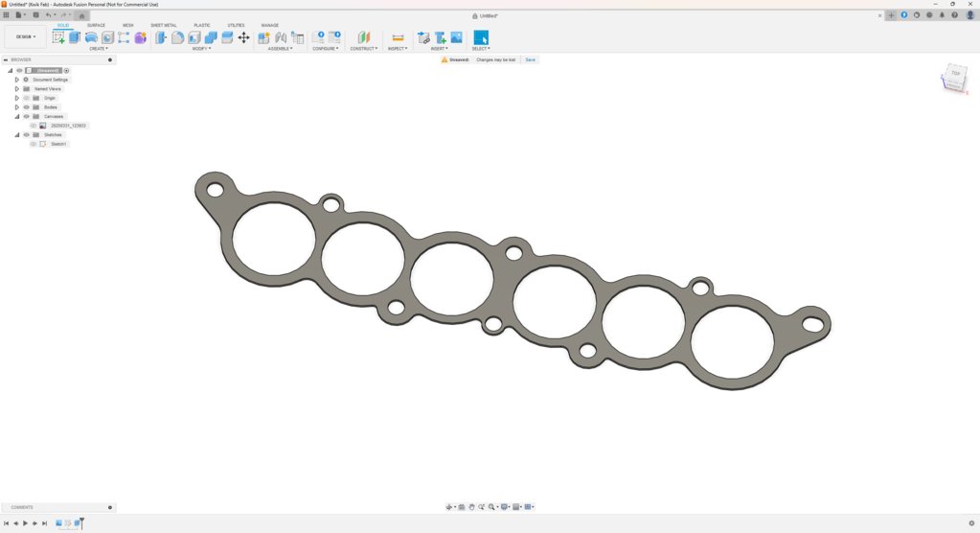Expand the Document Settings node
Screen dimensions: 980x533
(17, 80)
